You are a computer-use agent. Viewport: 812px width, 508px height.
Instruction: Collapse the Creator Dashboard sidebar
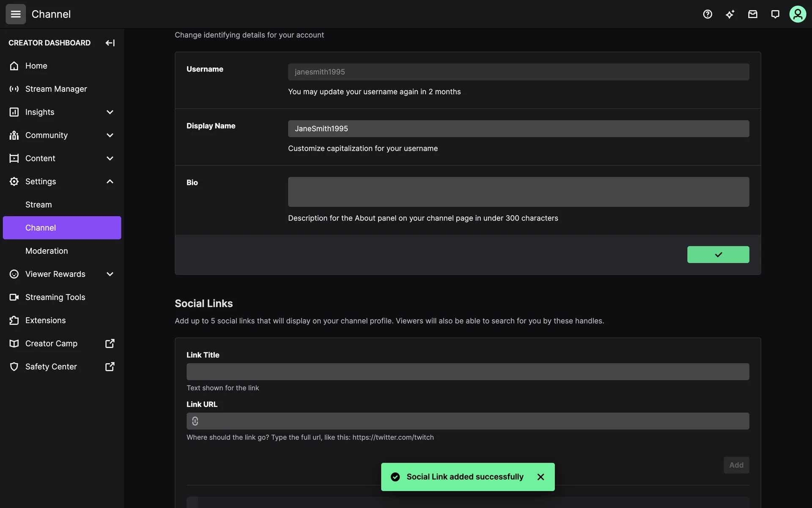110,43
